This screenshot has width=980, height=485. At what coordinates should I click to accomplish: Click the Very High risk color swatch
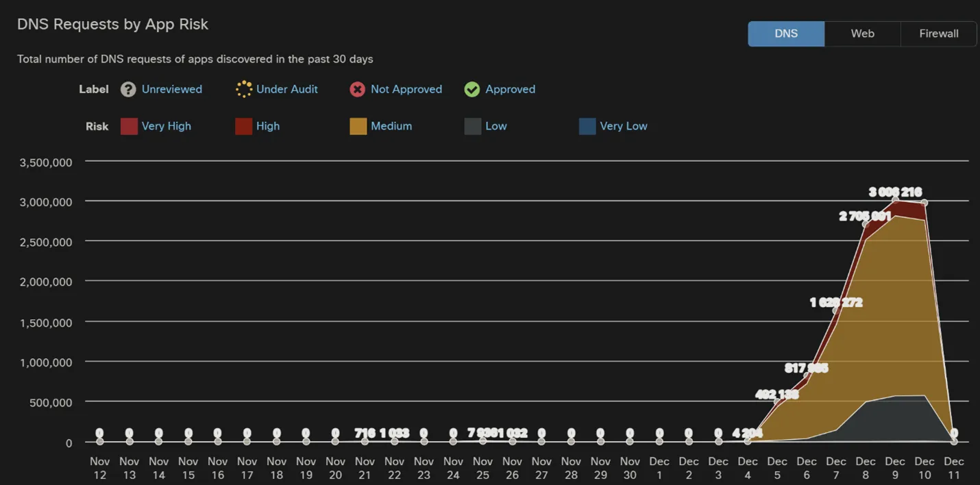(129, 126)
